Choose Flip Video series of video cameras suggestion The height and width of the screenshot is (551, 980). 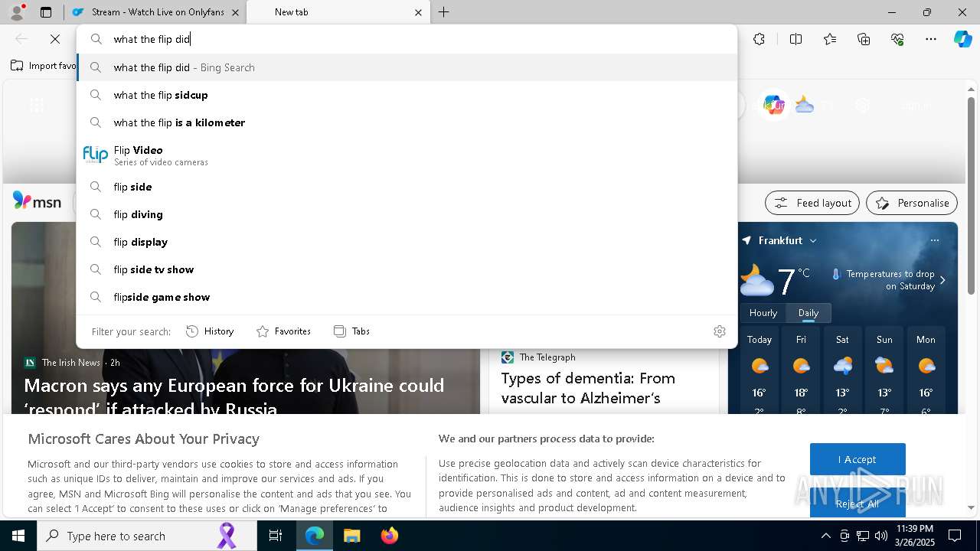tap(407, 155)
